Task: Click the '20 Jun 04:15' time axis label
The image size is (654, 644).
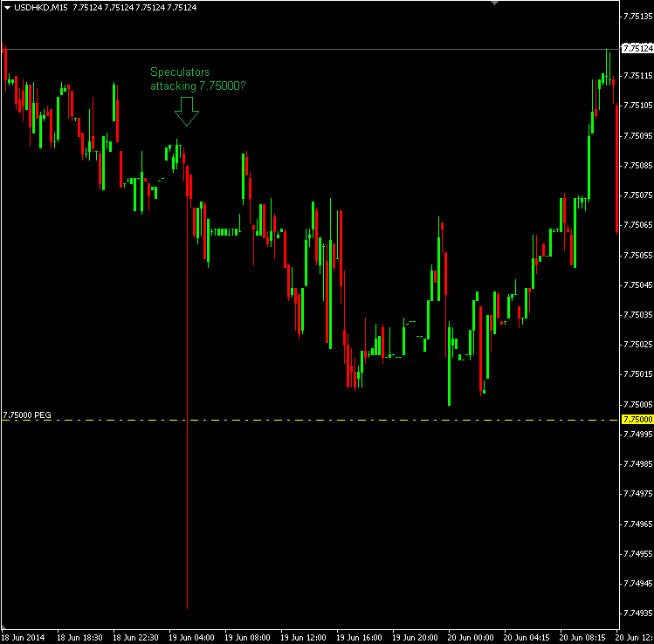Action: (527, 637)
